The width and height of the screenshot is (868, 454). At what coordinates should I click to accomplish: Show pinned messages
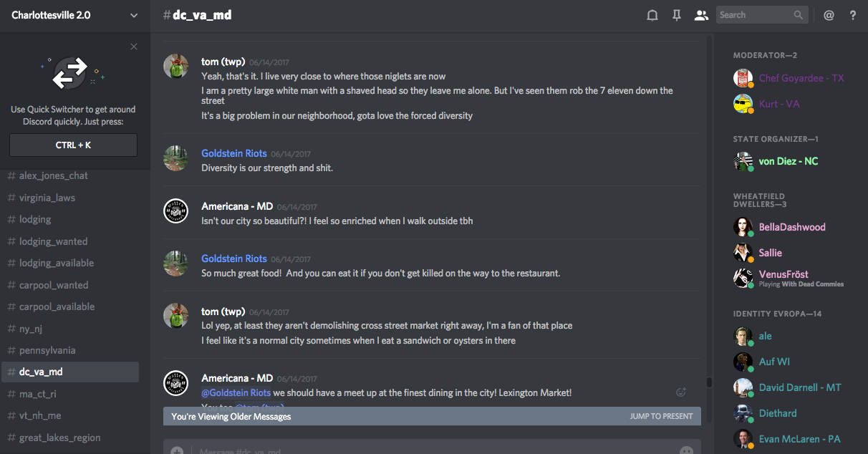click(676, 15)
